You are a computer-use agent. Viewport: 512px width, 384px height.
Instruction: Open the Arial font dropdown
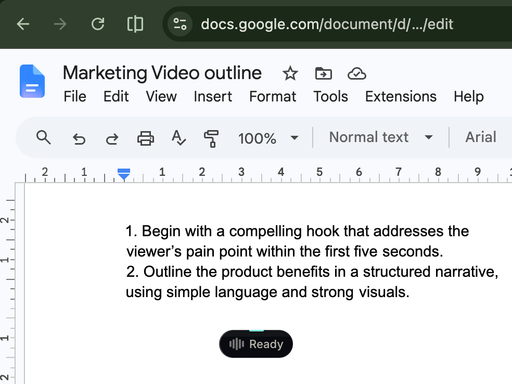pos(481,137)
